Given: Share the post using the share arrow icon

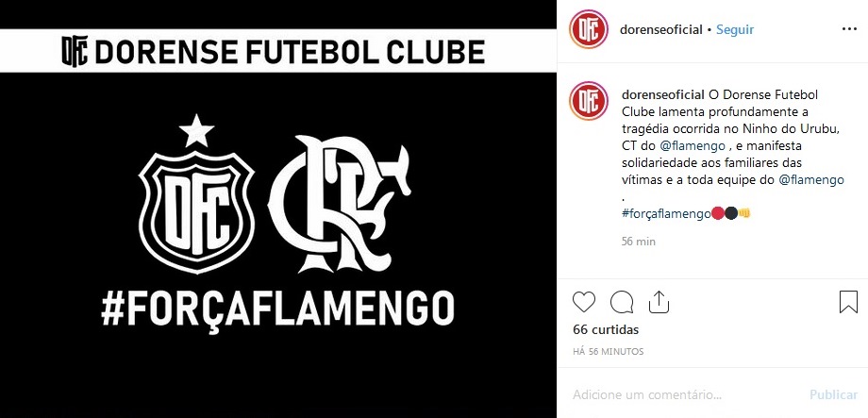Looking at the screenshot, I should click(x=659, y=302).
